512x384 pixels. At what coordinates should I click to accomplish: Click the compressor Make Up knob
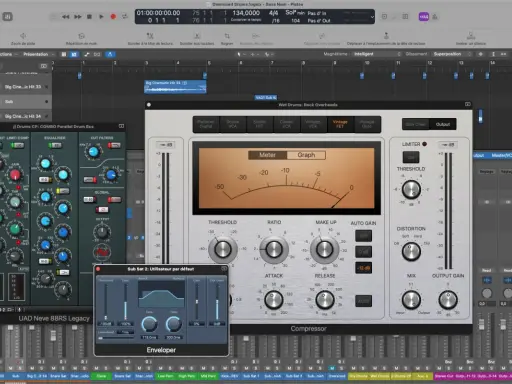coord(324,249)
